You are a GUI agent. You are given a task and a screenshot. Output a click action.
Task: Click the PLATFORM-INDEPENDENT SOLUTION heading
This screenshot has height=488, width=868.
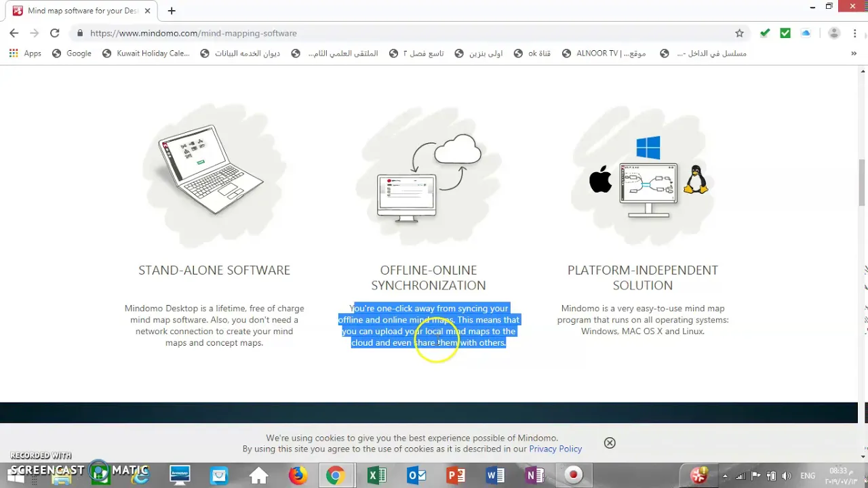643,278
